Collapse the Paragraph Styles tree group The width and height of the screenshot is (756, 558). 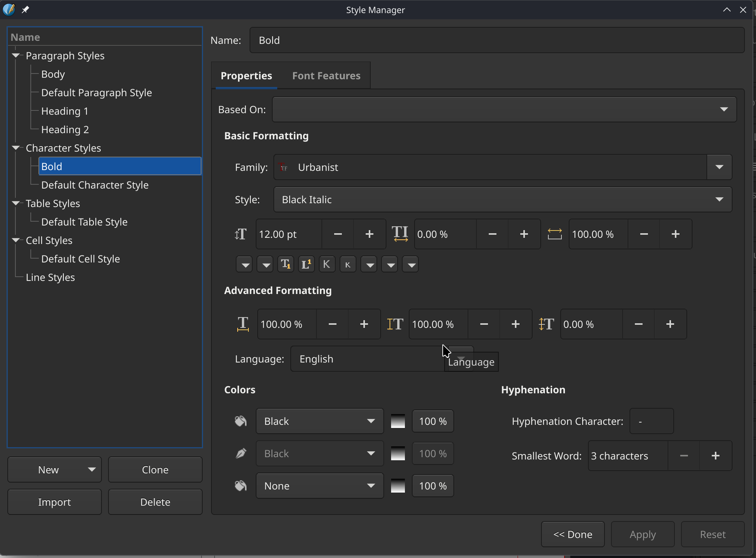pyautogui.click(x=16, y=56)
